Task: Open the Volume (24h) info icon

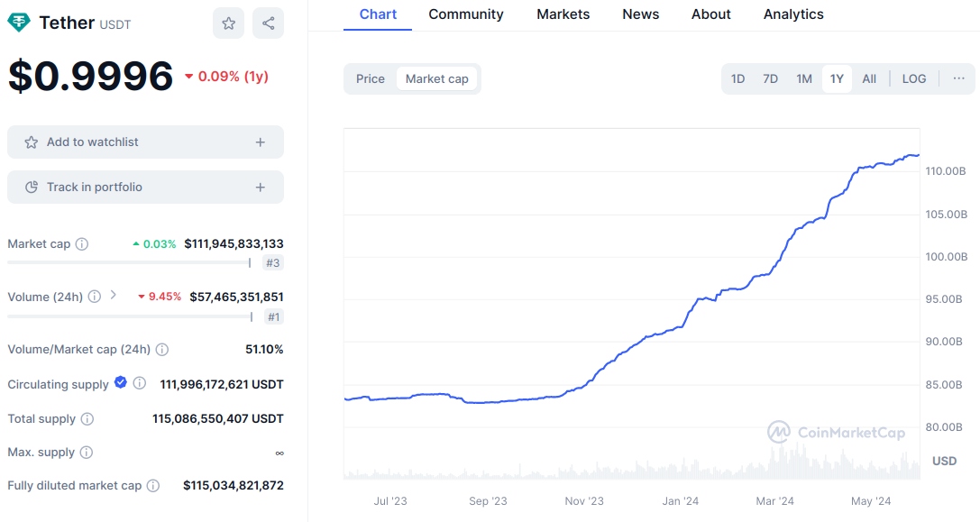Action: [x=95, y=297]
